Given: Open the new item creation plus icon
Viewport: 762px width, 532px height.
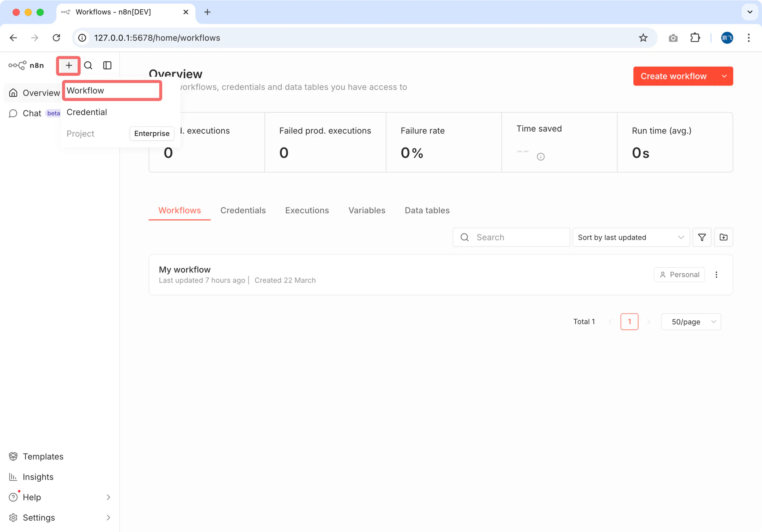Looking at the screenshot, I should [68, 65].
